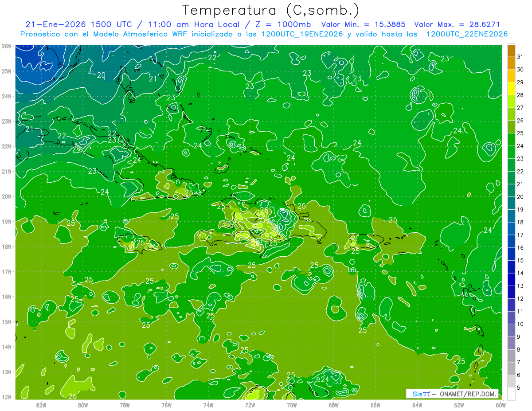Image resolution: width=532 pixels, height=411 pixels.
Task: Click the "13N" latitude label
Action: (x=6, y=372)
